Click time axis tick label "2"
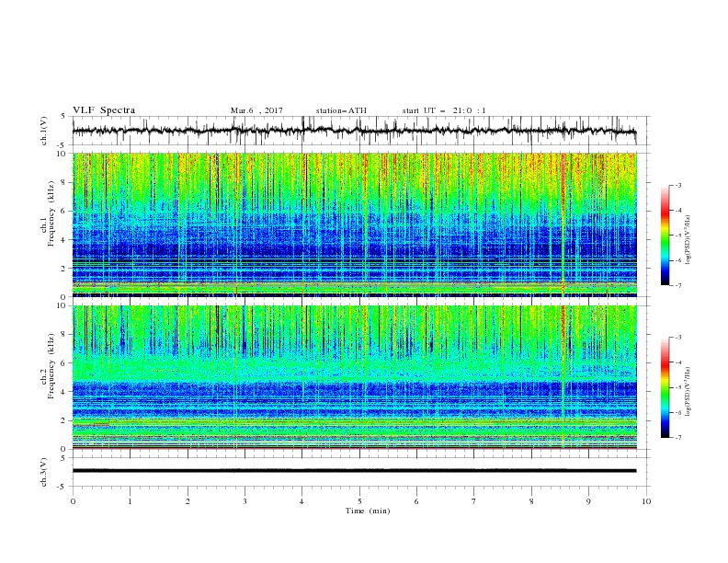This screenshot has height=563, width=728. [188, 501]
